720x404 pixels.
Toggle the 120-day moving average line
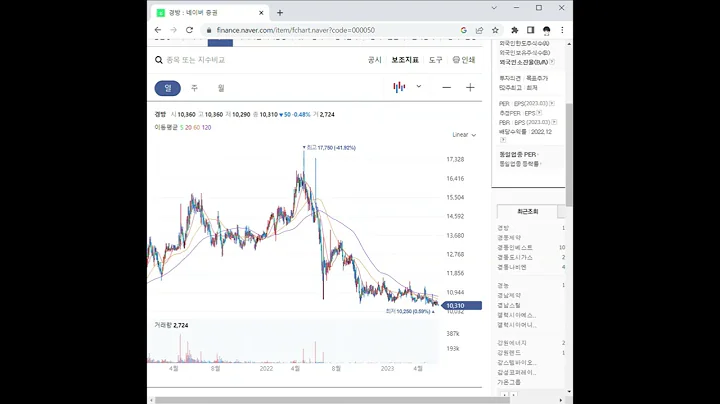206,128
